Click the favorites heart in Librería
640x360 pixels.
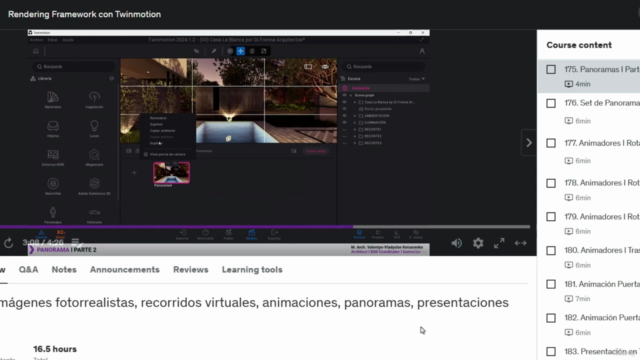(x=111, y=78)
